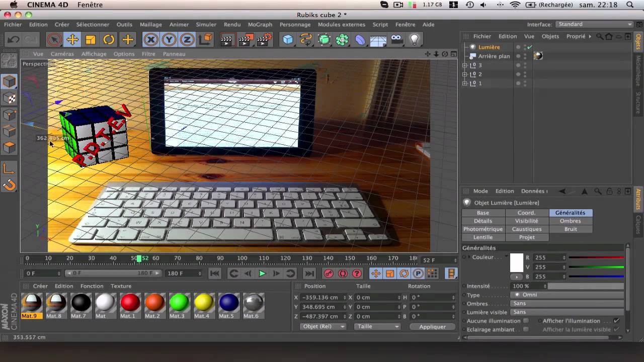
Task: Render the active view
Action: click(227, 39)
